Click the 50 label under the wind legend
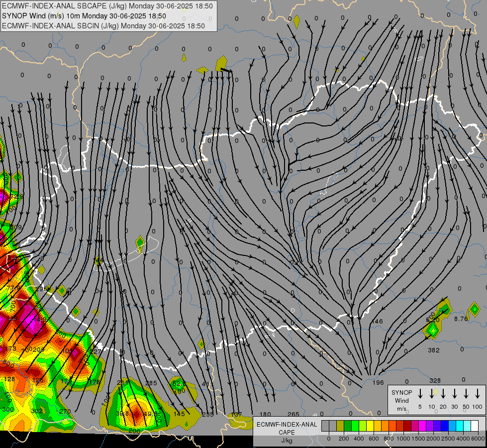 pos(466,407)
